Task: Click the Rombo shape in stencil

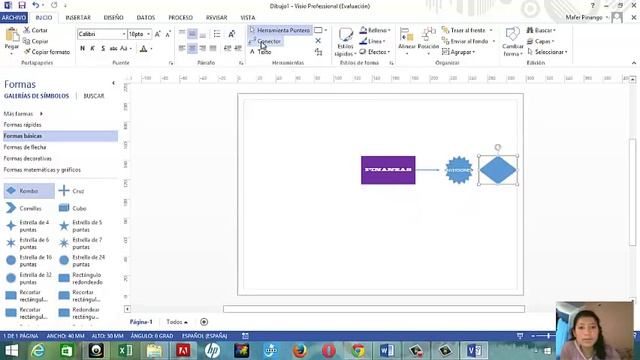Action: coord(29,191)
